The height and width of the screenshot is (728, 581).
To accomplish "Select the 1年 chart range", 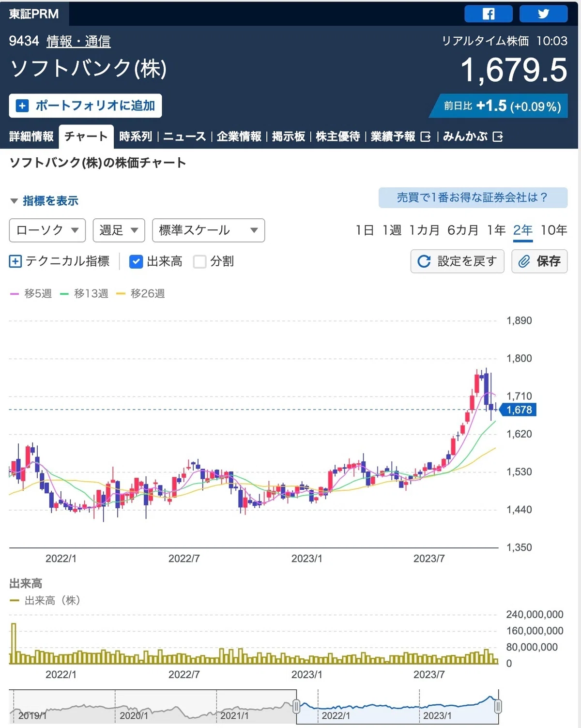I will pos(496,230).
